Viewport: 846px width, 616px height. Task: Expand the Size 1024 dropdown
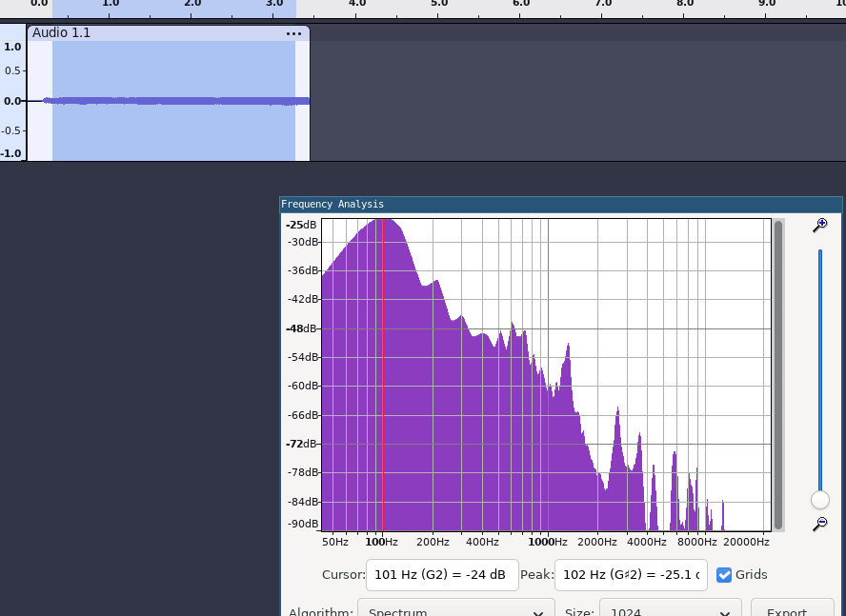(670, 609)
